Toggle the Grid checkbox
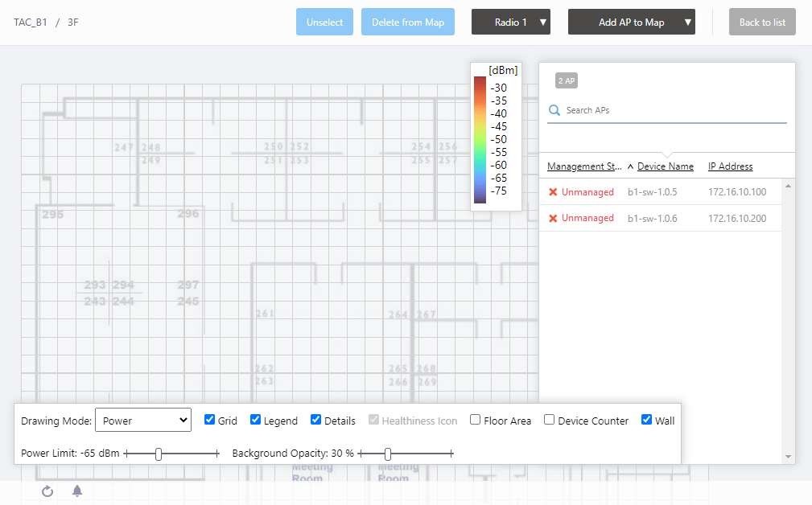This screenshot has width=812, height=505. (210, 420)
